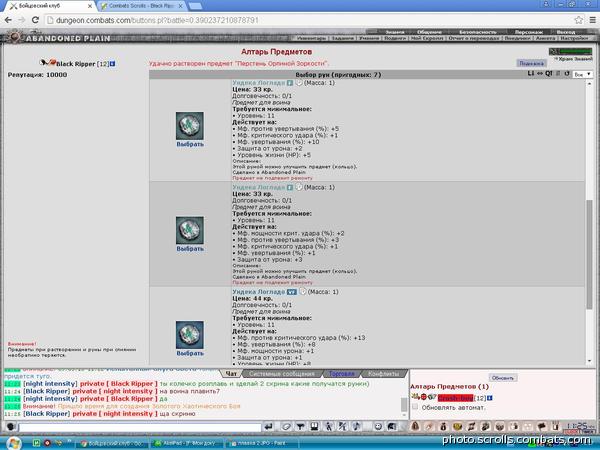Click the flag icon in bottom toolbar
Image resolution: width=600 pixels, height=450 pixels.
[x=541, y=426]
